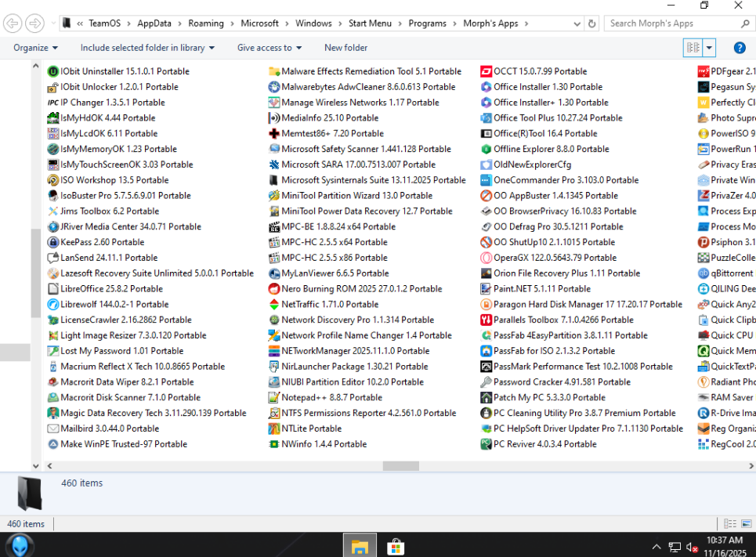Select the OperaGX 122.0.5643.79 Portable icon

(x=486, y=258)
